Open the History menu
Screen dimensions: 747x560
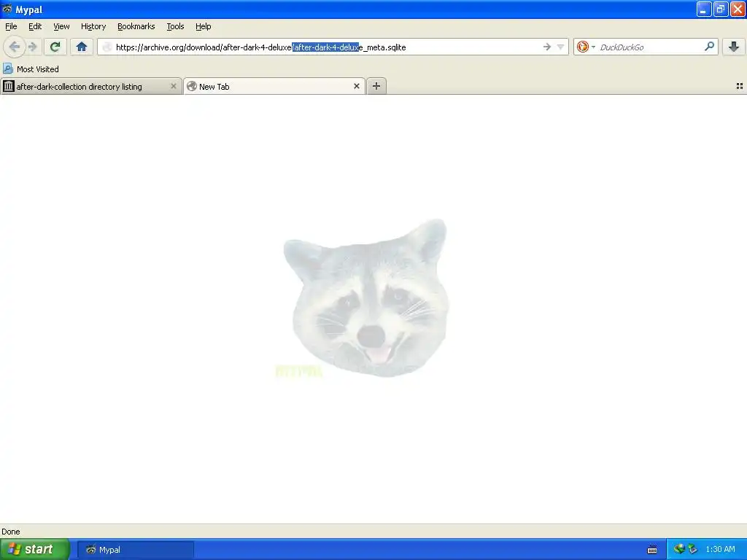[93, 26]
